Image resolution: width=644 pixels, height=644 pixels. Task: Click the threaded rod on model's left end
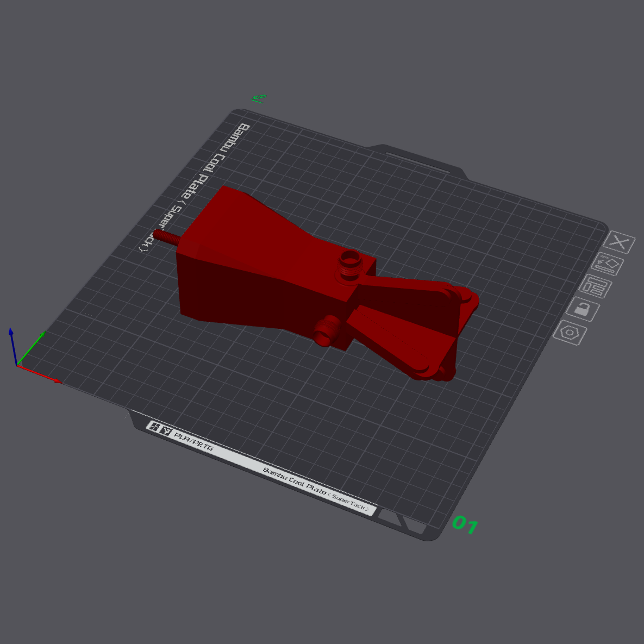tap(165, 237)
